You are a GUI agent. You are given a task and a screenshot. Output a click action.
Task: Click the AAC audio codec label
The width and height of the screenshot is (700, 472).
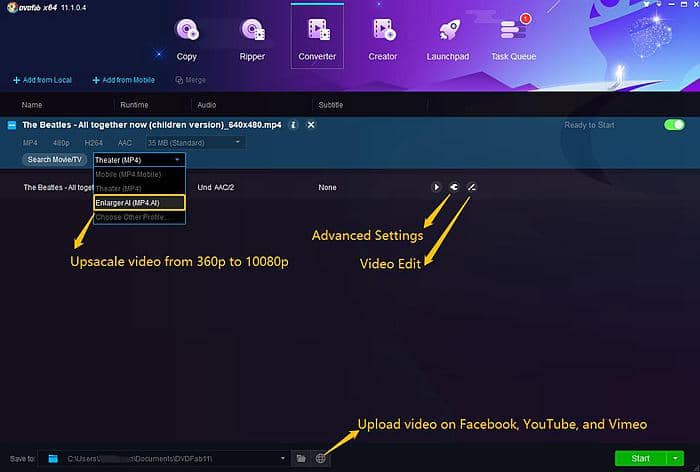tap(125, 143)
